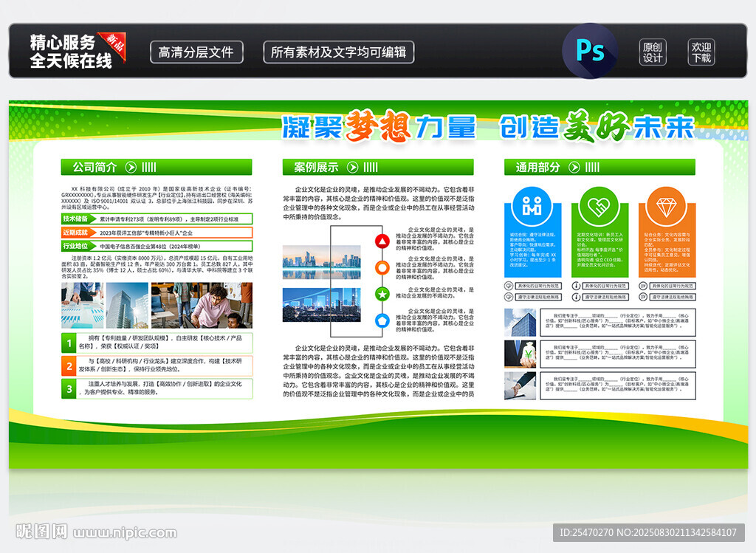
Task: Click the 所有素材及文字均可编辑 button
Action: pos(338,52)
